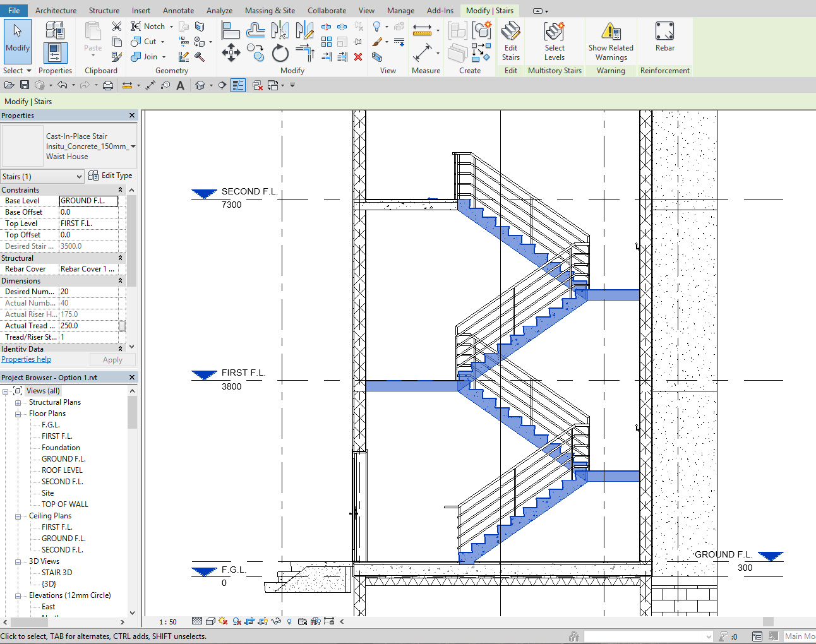816x644 pixels.
Task: Open the stair type selector dropdown
Action: pos(133,146)
